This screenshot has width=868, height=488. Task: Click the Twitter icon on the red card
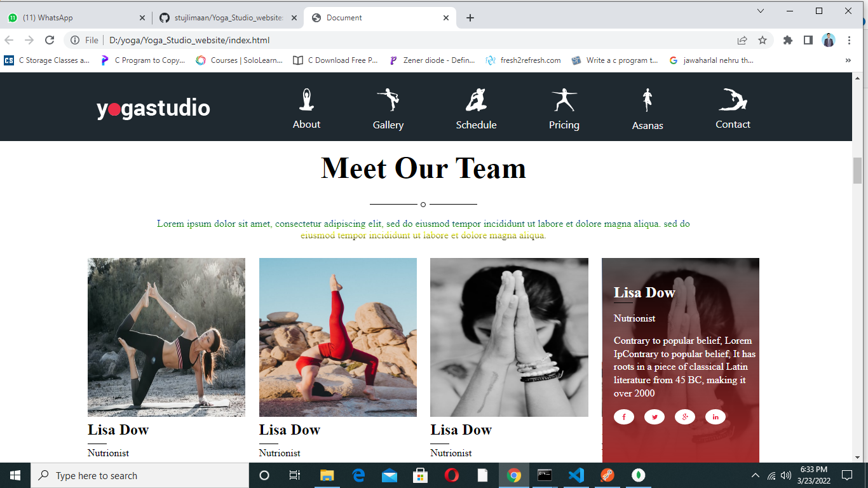(654, 417)
